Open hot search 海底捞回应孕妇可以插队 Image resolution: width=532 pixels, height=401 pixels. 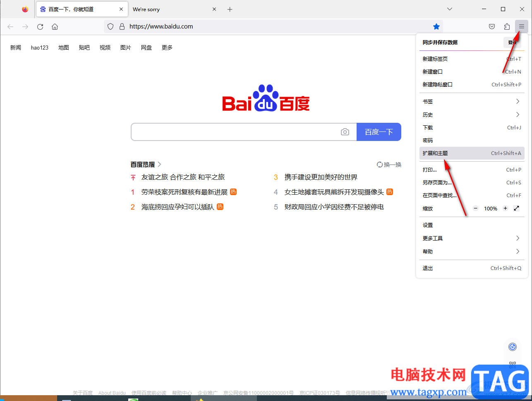tap(178, 207)
